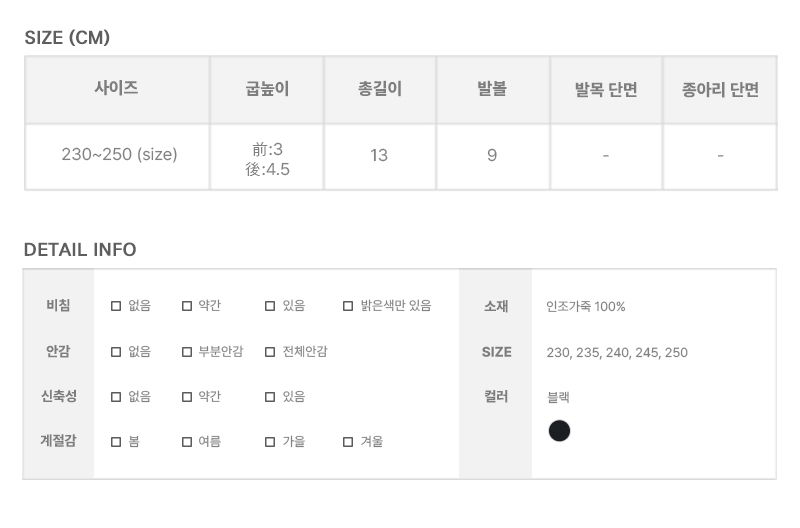Tick the 가을 season checkbox
Viewport: 800px width, 528px height.
click(270, 441)
